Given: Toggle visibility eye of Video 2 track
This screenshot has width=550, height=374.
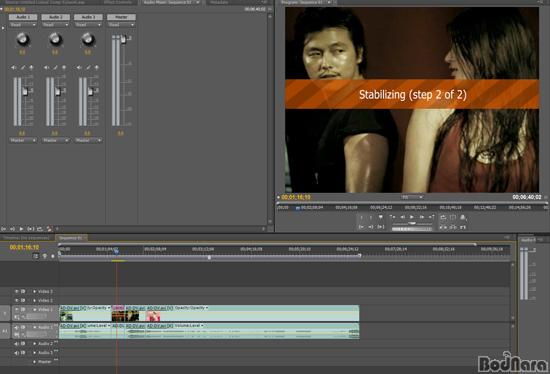Looking at the screenshot, I should point(16,300).
